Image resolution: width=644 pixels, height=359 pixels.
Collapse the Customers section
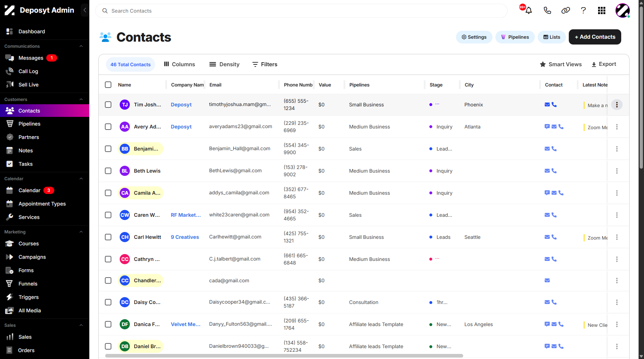[81, 100]
